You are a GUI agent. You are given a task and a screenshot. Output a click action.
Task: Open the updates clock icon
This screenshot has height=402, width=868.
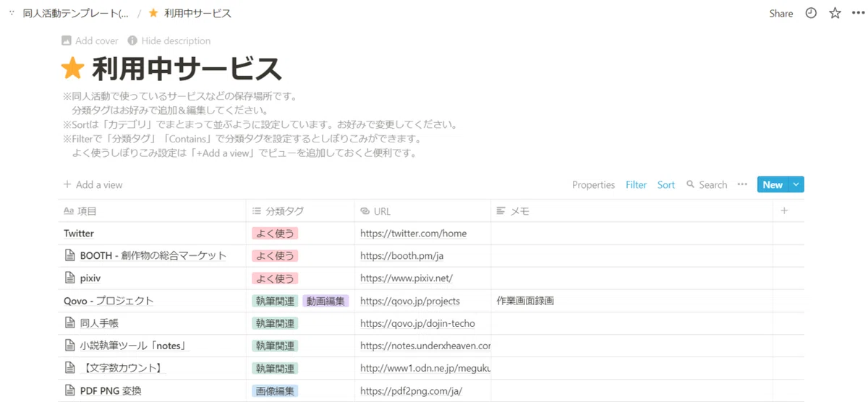point(811,13)
